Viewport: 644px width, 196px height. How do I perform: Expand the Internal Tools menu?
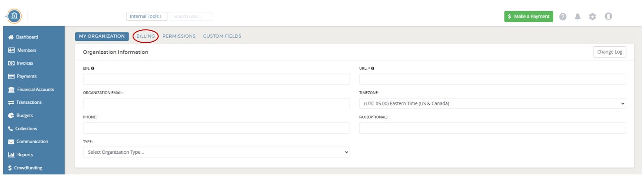coord(147,17)
